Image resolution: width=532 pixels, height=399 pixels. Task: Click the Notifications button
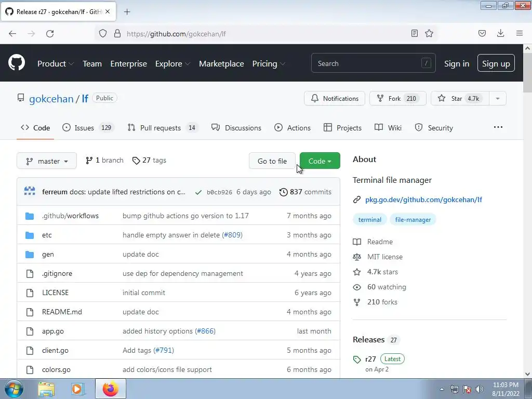[x=335, y=98]
